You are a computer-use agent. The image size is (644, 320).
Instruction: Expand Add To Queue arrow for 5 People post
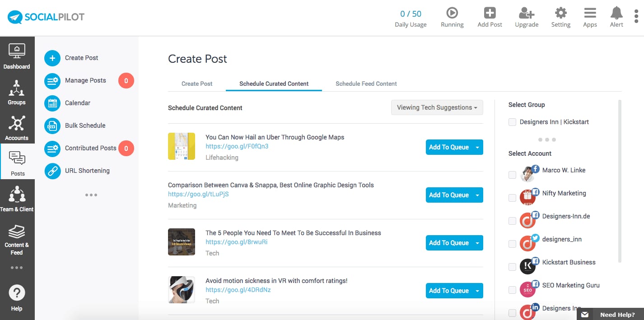pos(477,243)
